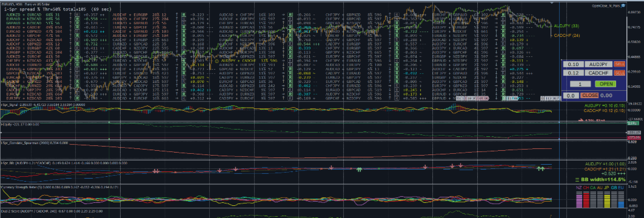644x218 pixels.
Task: Select the CADCHF symbol button in the trade panel
Action: pyautogui.click(x=598, y=73)
